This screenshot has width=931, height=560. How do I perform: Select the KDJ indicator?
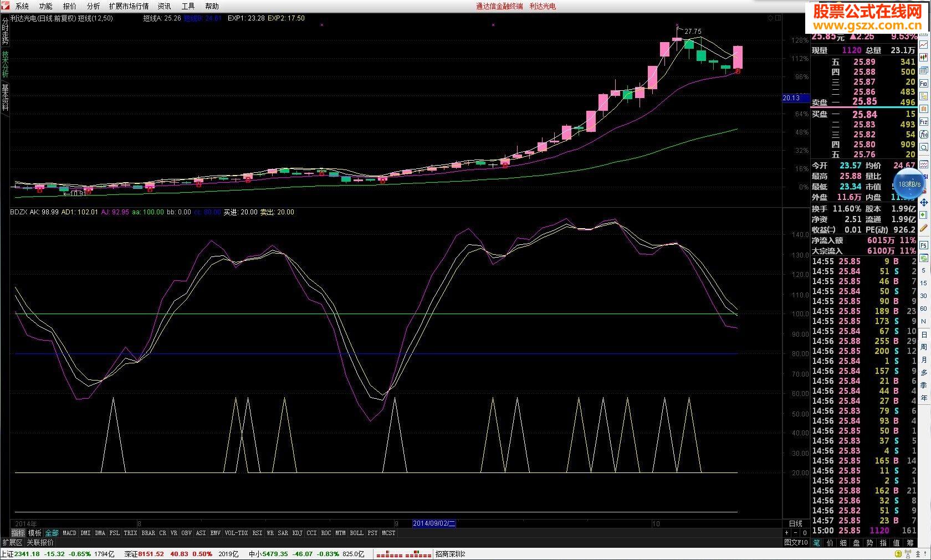click(297, 533)
